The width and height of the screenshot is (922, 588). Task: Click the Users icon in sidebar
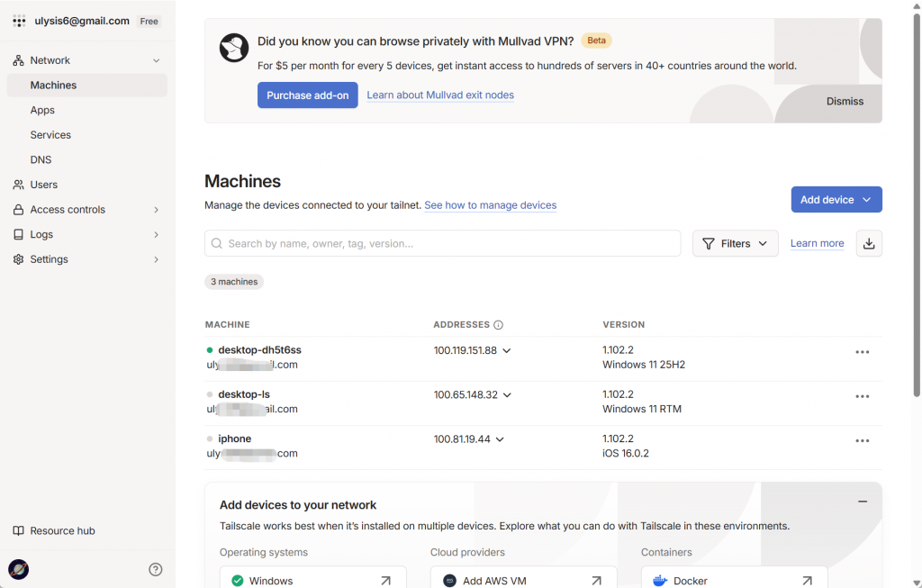click(x=18, y=185)
